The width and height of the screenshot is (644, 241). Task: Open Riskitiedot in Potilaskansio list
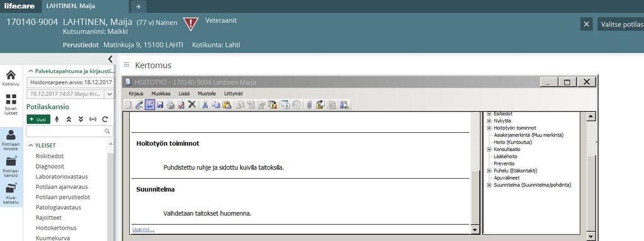point(50,156)
